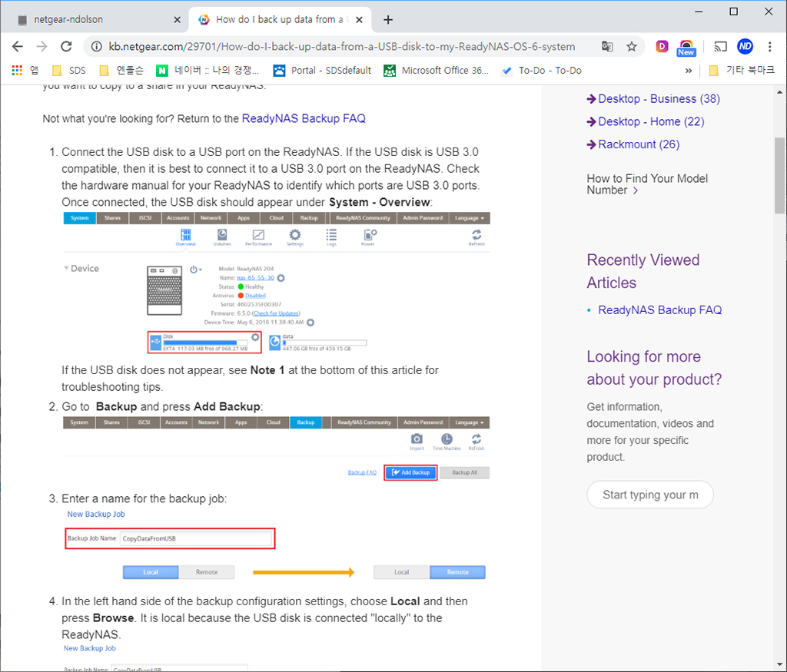The height and width of the screenshot is (672, 787).
Task: Open the Cast media icon
Action: [x=720, y=47]
